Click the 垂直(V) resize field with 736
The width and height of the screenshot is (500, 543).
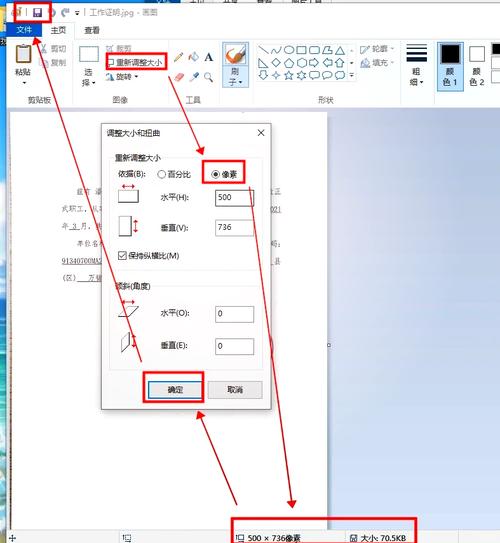(234, 228)
